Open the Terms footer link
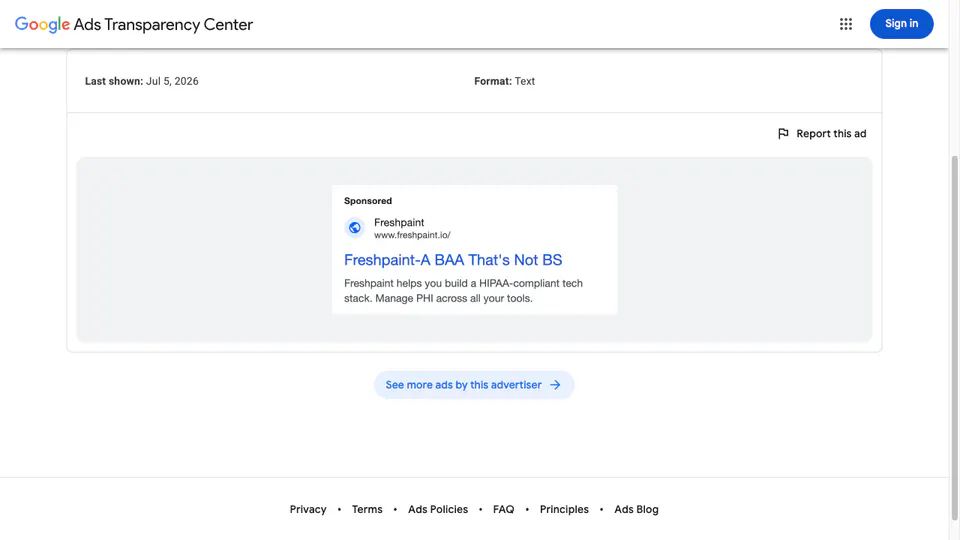Screen dimensions: 960x540 click(x=367, y=509)
